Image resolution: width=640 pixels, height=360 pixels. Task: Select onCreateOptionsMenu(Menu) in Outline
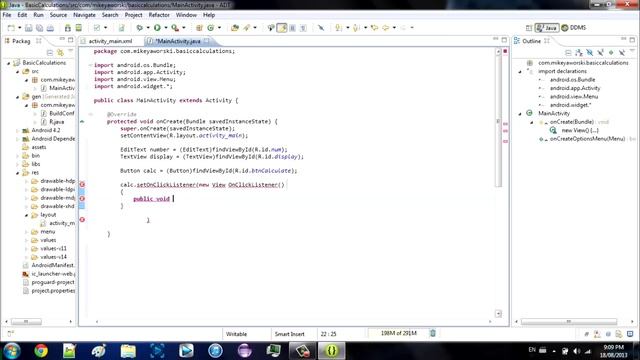coord(587,139)
